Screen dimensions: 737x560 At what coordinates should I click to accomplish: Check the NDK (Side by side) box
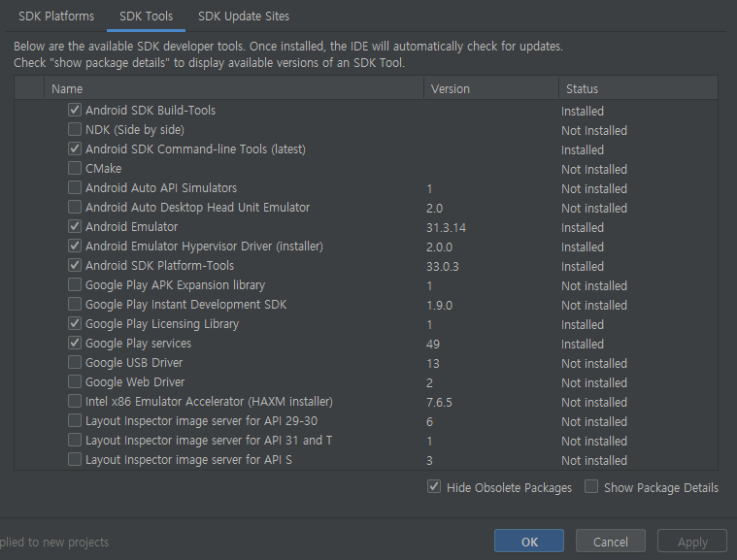[74, 129]
